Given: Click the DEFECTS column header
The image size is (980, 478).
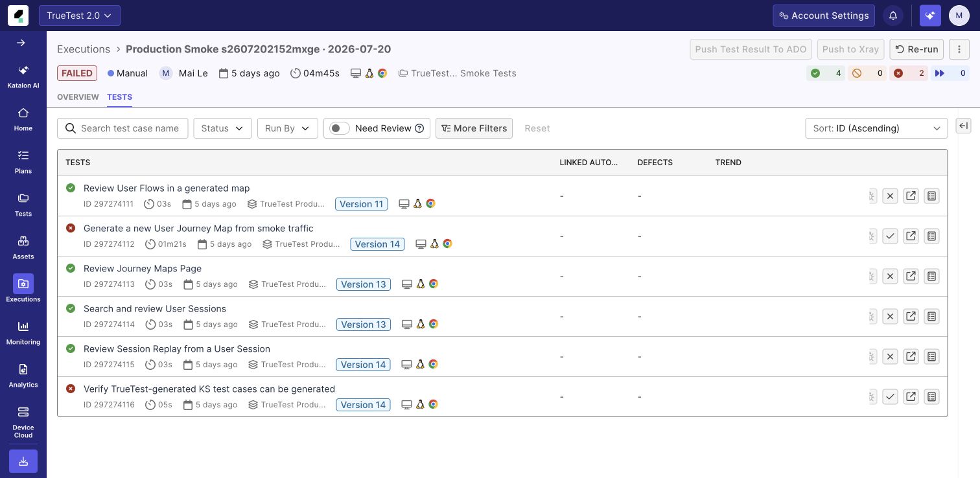Looking at the screenshot, I should pyautogui.click(x=655, y=163).
